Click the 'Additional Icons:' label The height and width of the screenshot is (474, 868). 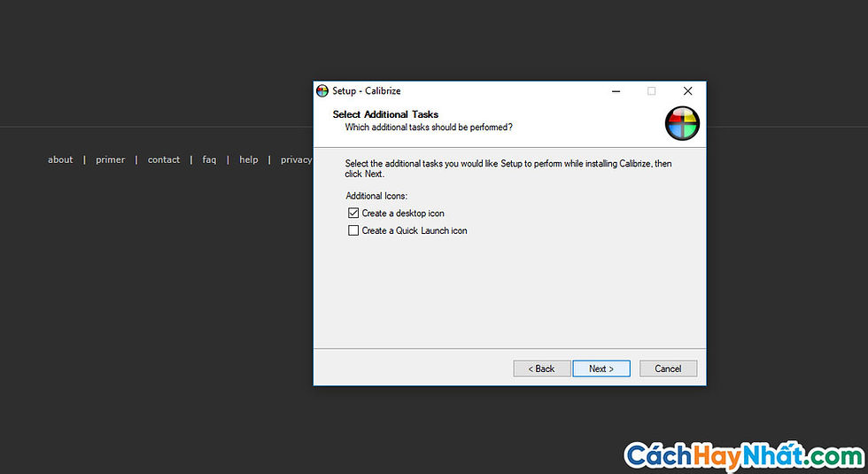click(376, 196)
